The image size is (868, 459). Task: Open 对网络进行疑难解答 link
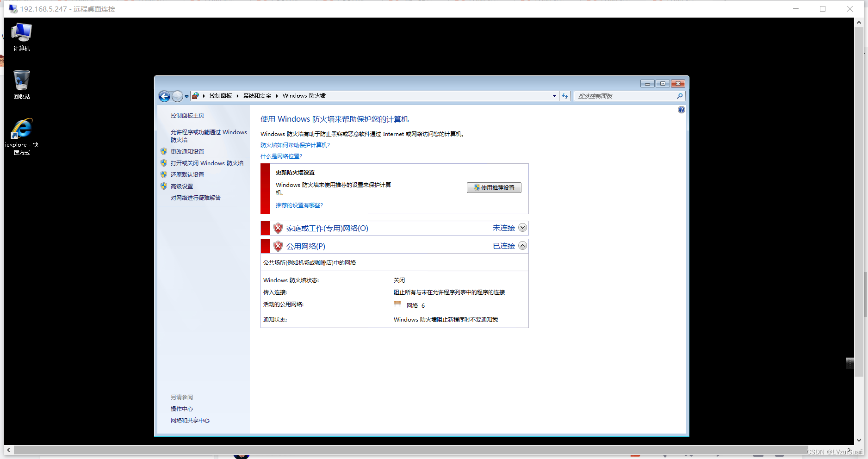(x=195, y=198)
